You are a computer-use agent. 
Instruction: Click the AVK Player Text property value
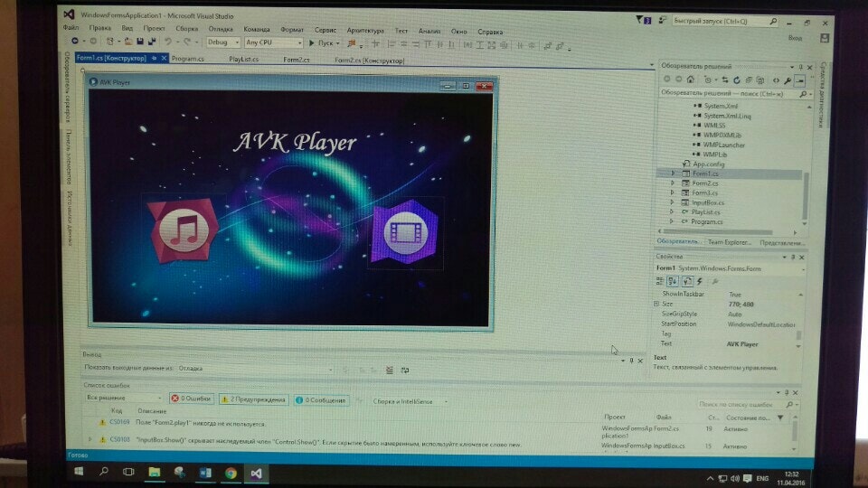(742, 344)
